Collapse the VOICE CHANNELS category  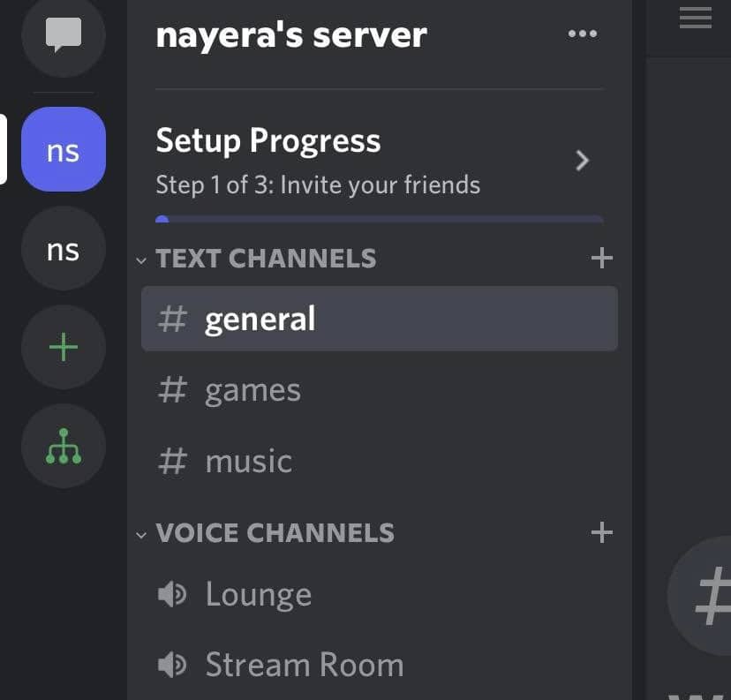coord(141,535)
